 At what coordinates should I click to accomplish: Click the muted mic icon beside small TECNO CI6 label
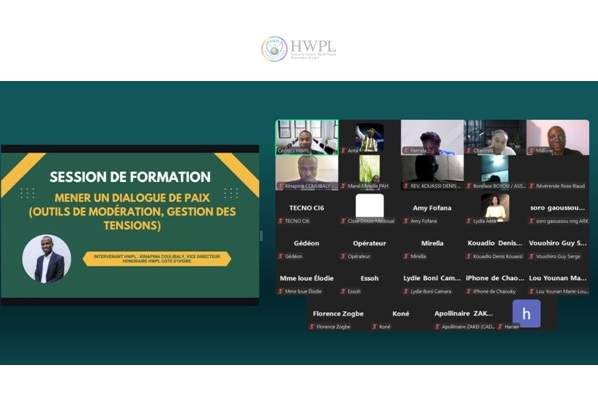click(x=281, y=221)
